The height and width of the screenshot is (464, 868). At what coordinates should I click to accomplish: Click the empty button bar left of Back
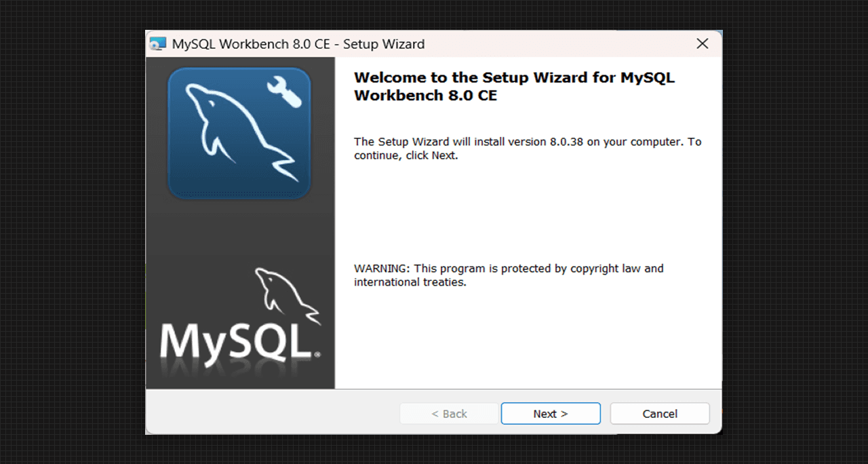tap(271, 413)
